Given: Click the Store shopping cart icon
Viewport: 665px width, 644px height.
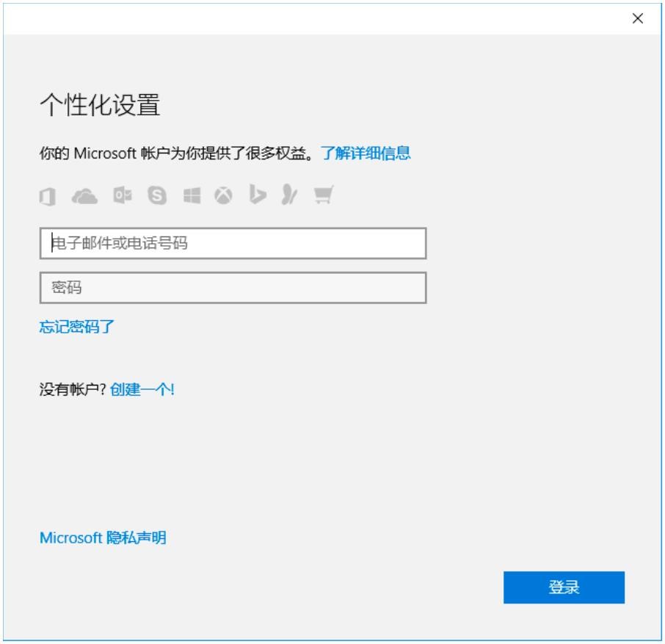Looking at the screenshot, I should [x=324, y=195].
